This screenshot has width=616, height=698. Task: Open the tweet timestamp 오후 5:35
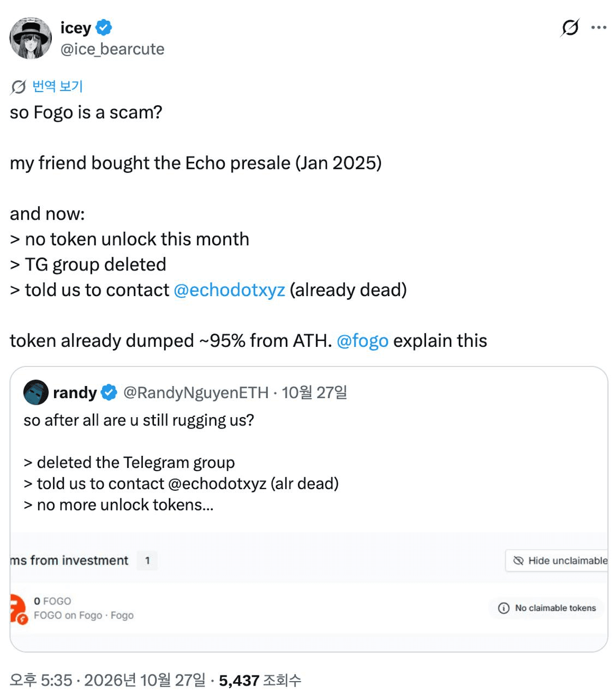click(x=41, y=680)
